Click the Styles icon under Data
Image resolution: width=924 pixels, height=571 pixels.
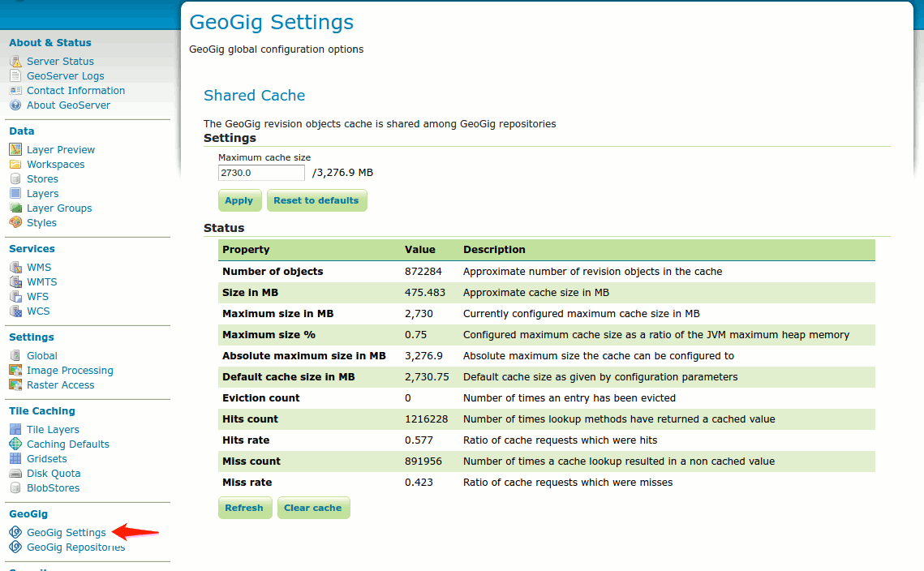coord(15,222)
